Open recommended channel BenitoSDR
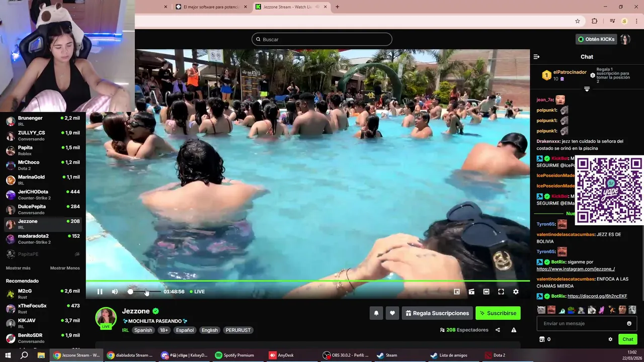Viewport: 644px width, 362px height. pos(43,338)
